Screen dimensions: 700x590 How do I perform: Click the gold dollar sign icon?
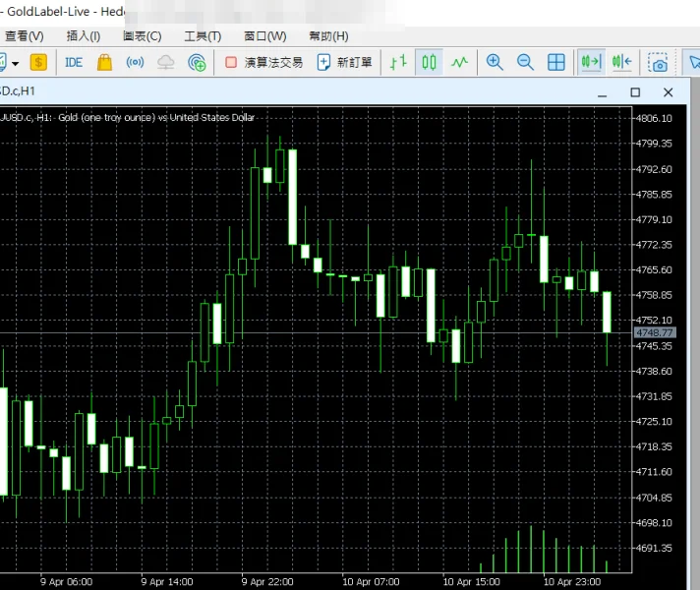point(38,62)
